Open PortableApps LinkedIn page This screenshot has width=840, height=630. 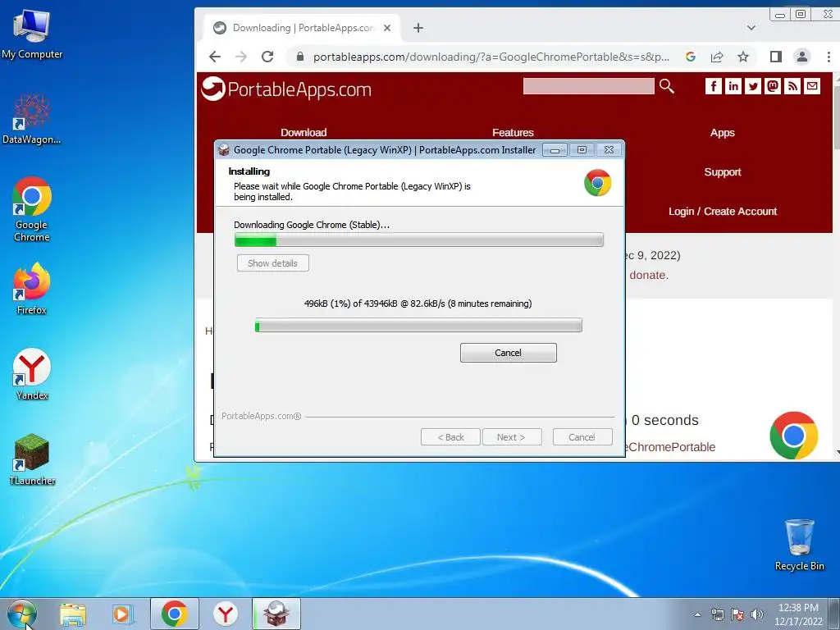[733, 85]
